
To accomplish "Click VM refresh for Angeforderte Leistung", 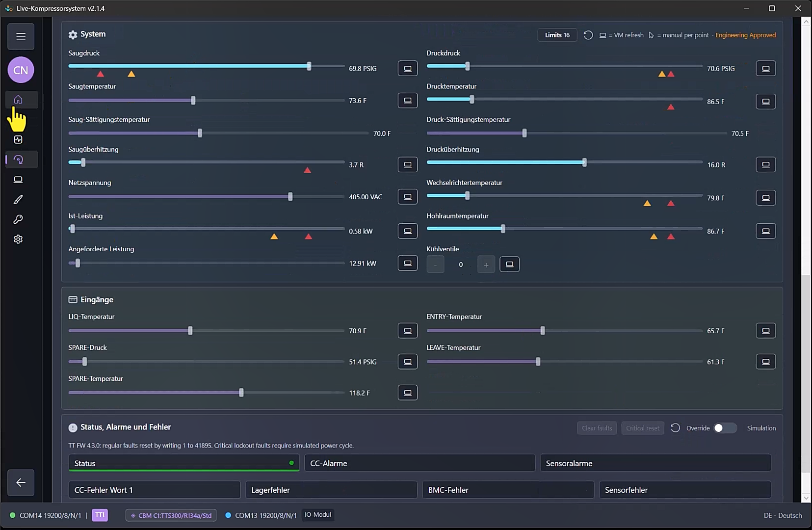I will point(408,263).
